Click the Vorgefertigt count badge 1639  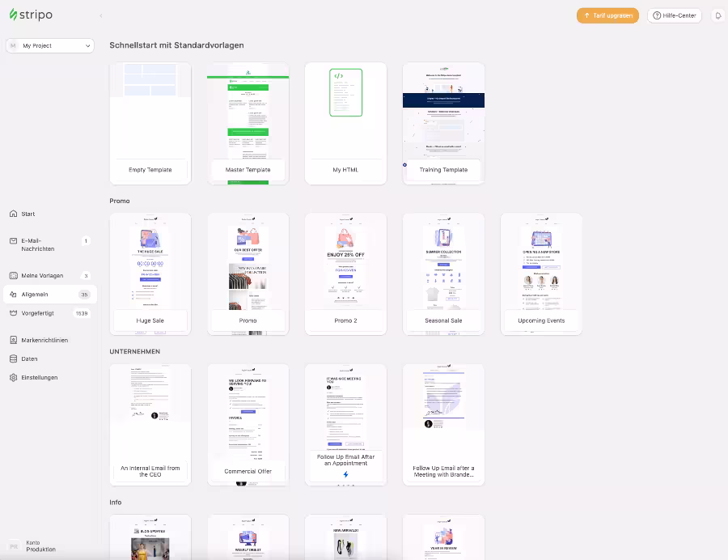point(82,313)
